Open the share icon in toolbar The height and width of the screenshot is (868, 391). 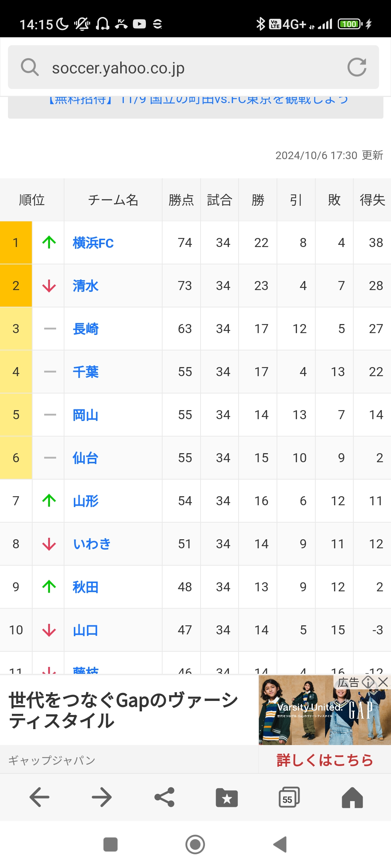pos(164,797)
